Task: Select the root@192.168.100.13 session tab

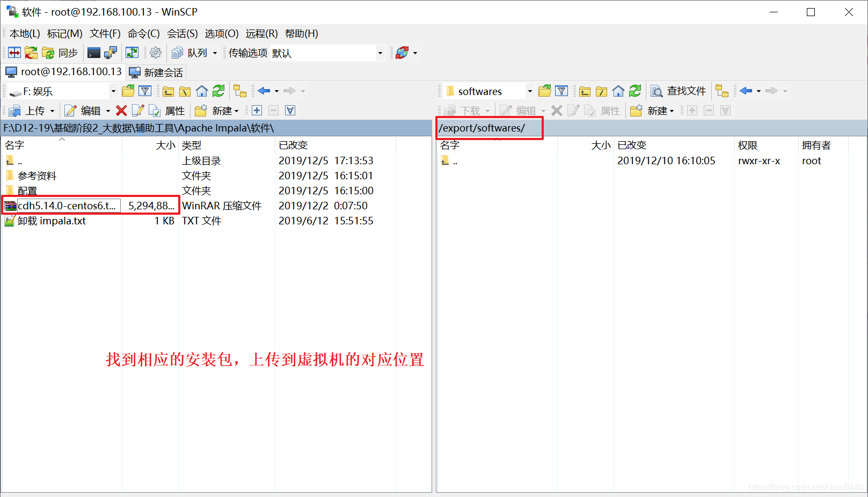Action: point(64,71)
